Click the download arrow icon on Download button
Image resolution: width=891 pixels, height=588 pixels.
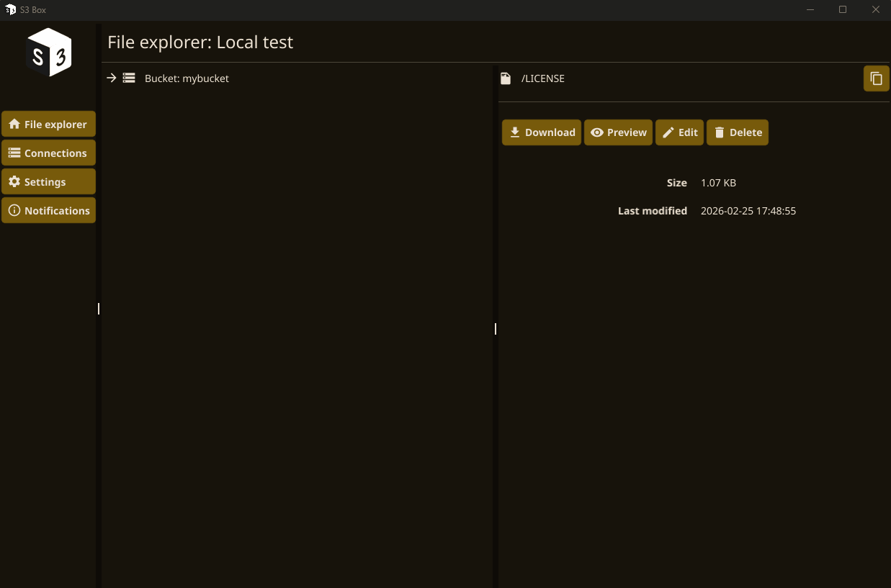[x=515, y=132]
